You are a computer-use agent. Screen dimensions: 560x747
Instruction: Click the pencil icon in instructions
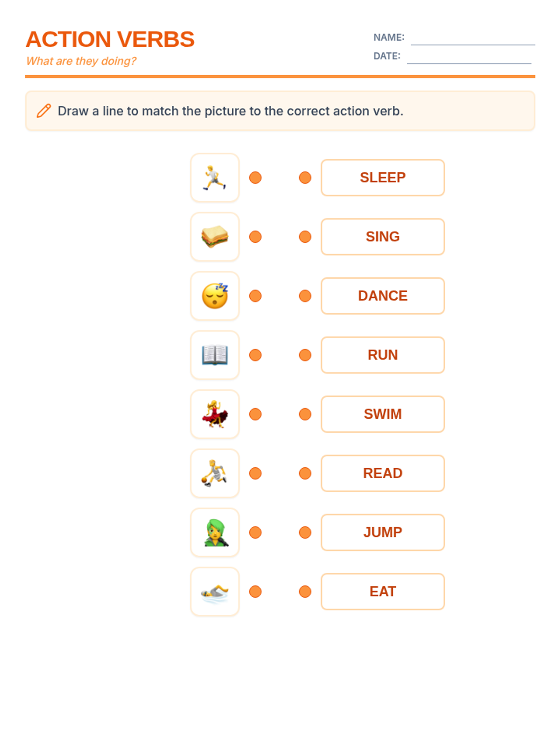(44, 111)
